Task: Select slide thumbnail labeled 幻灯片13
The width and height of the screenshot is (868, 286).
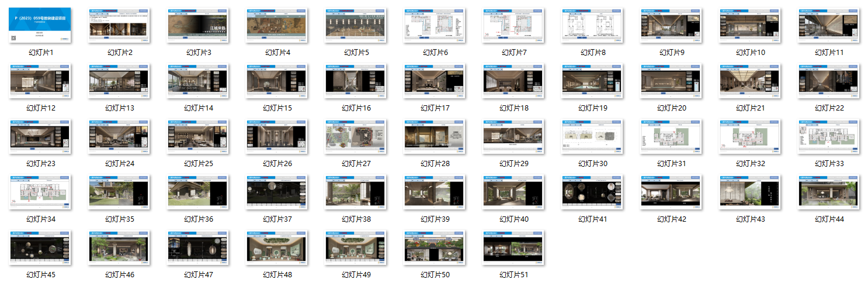Action: coord(119,81)
